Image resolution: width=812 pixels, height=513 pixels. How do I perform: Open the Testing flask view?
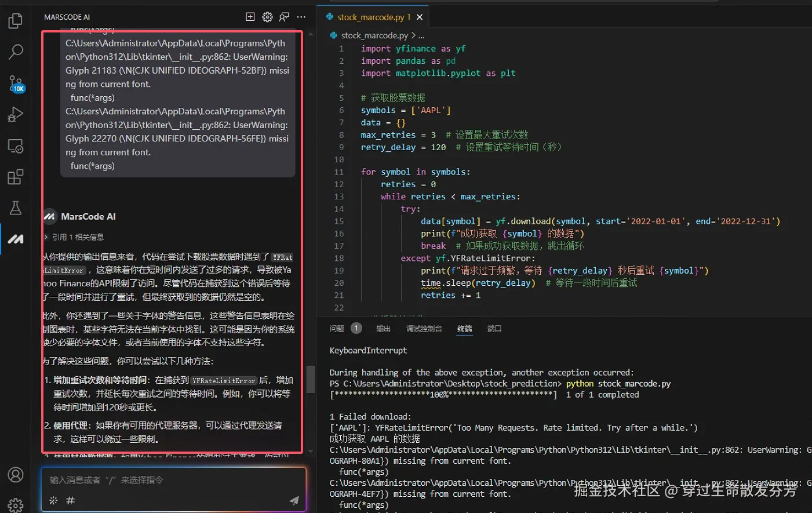tap(16, 208)
